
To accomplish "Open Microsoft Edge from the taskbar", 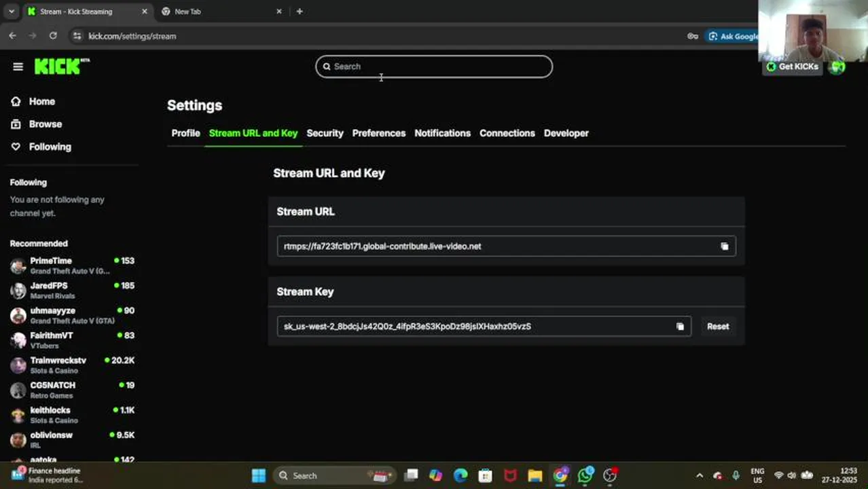I will point(460,475).
